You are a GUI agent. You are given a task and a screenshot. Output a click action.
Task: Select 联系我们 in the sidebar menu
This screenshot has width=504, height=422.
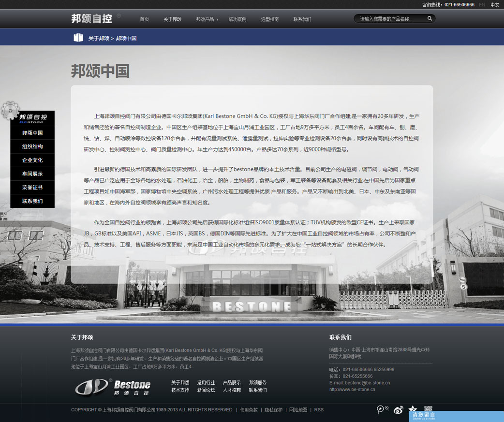point(32,201)
